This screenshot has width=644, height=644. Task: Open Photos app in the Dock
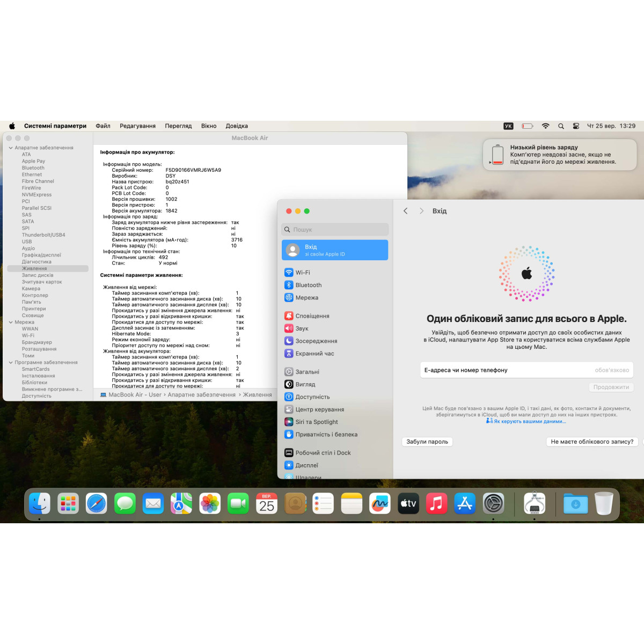pos(210,503)
